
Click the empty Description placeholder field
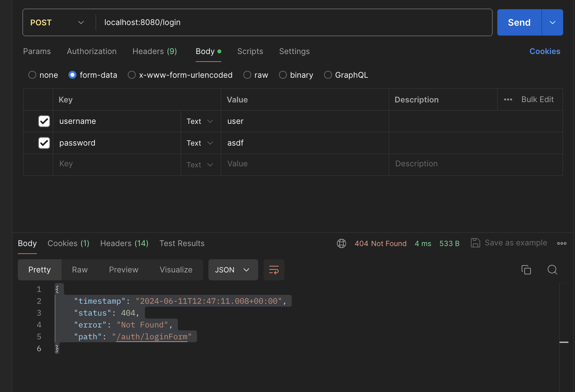click(x=476, y=164)
